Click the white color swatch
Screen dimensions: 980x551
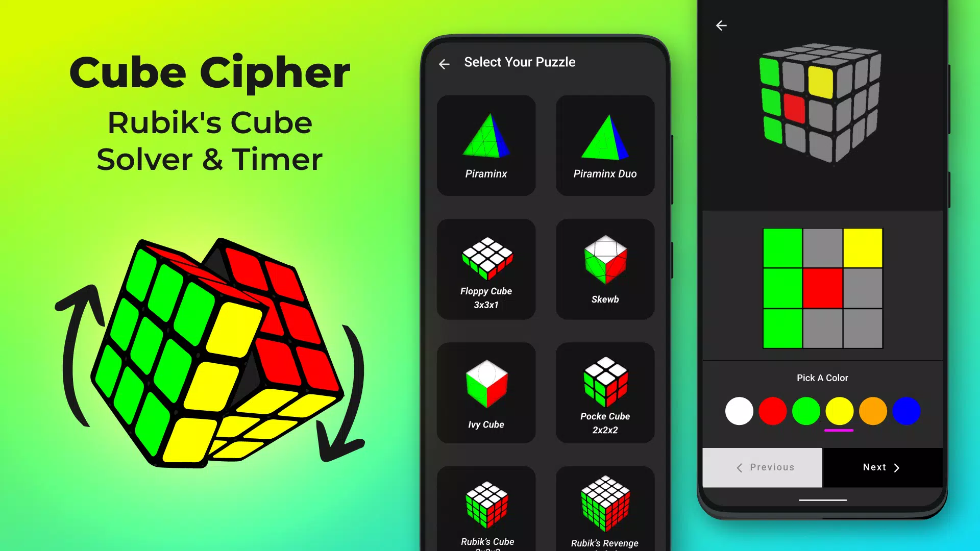click(x=739, y=411)
